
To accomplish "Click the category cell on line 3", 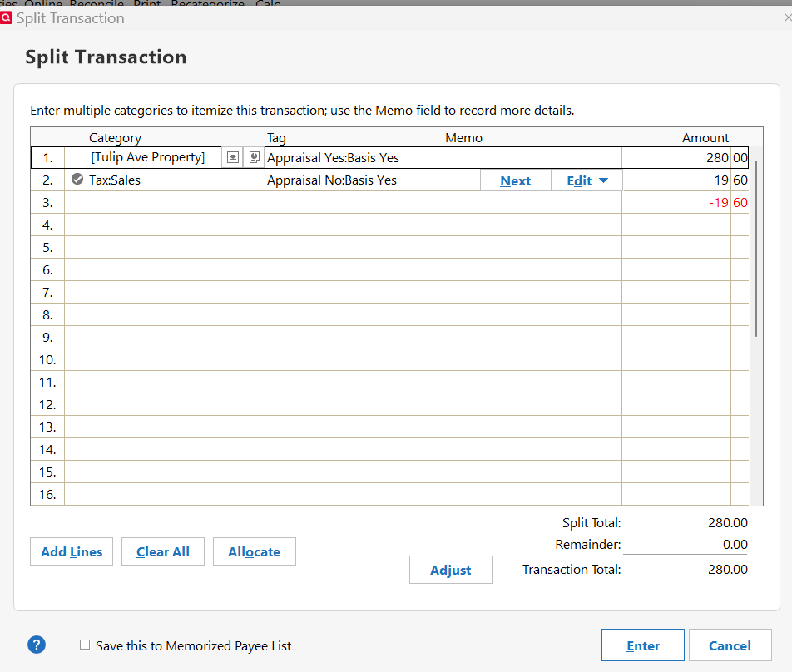I will pos(176,202).
